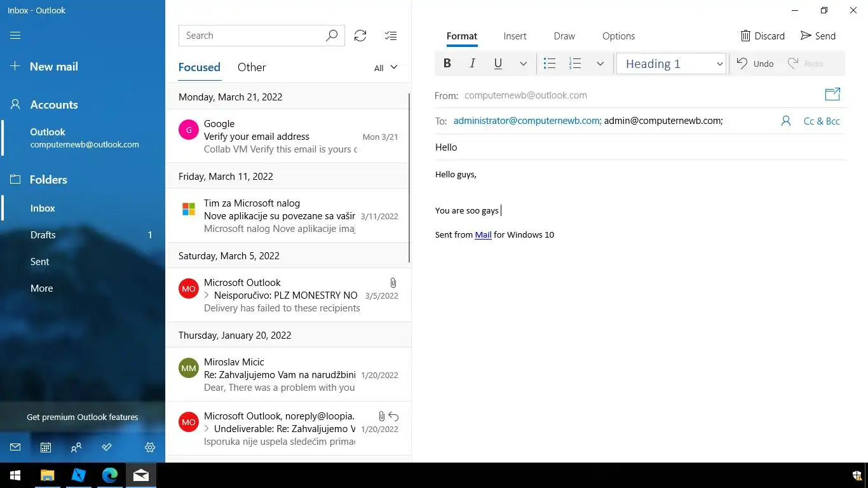This screenshot has height=488, width=868.
Task: Click Get premium Outlook features
Action: point(83,417)
